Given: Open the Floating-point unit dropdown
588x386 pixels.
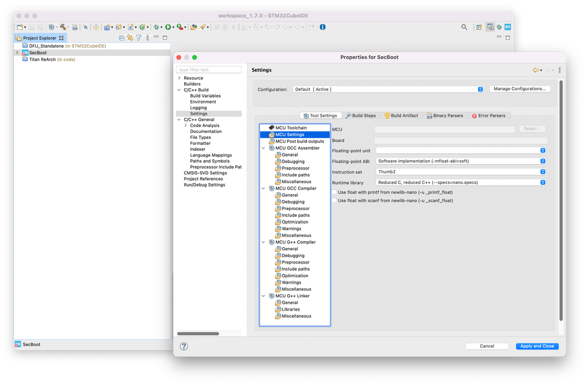Looking at the screenshot, I should (x=461, y=150).
